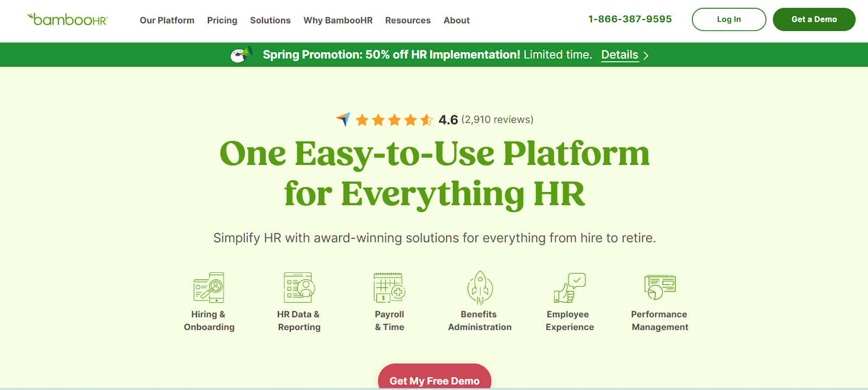Image resolution: width=868 pixels, height=390 pixels.
Task: Open the Spring Promotion Details link
Action: [620, 55]
